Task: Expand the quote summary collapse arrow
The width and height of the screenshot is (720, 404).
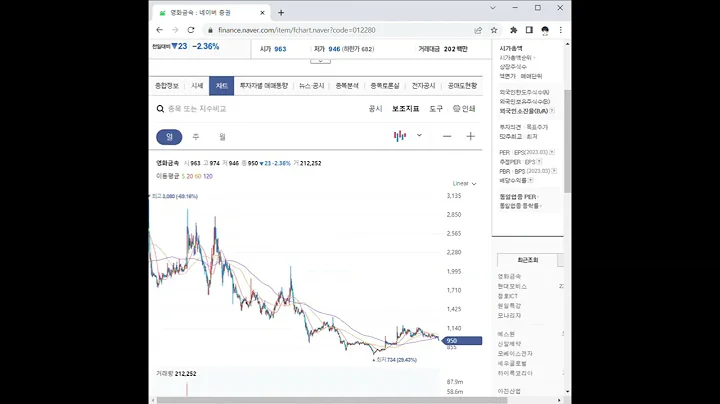Action: [x=321, y=61]
